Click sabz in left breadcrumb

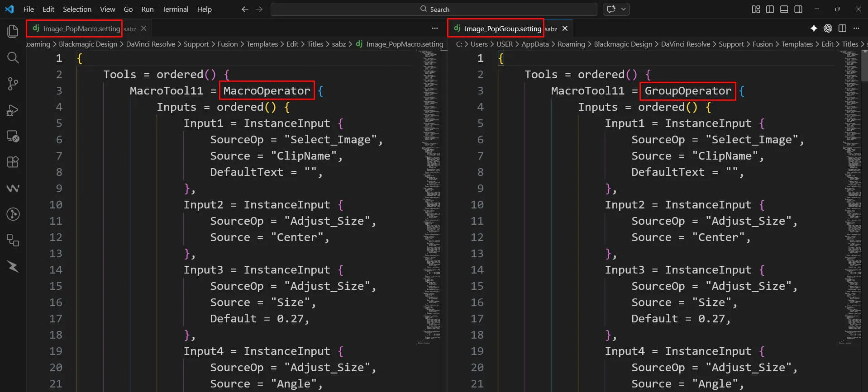click(339, 44)
